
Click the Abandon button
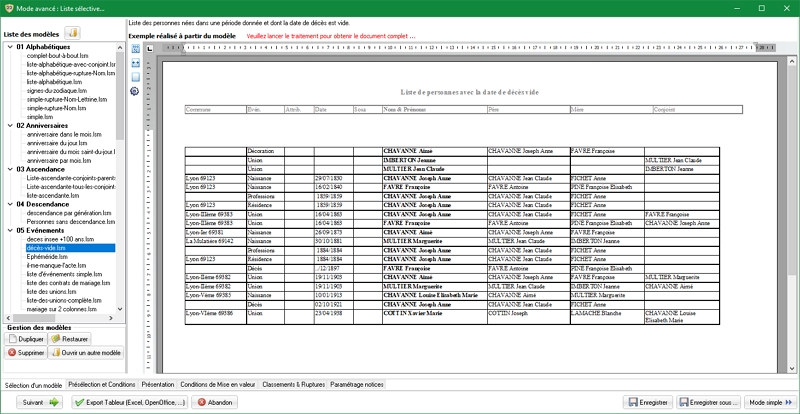point(215,402)
